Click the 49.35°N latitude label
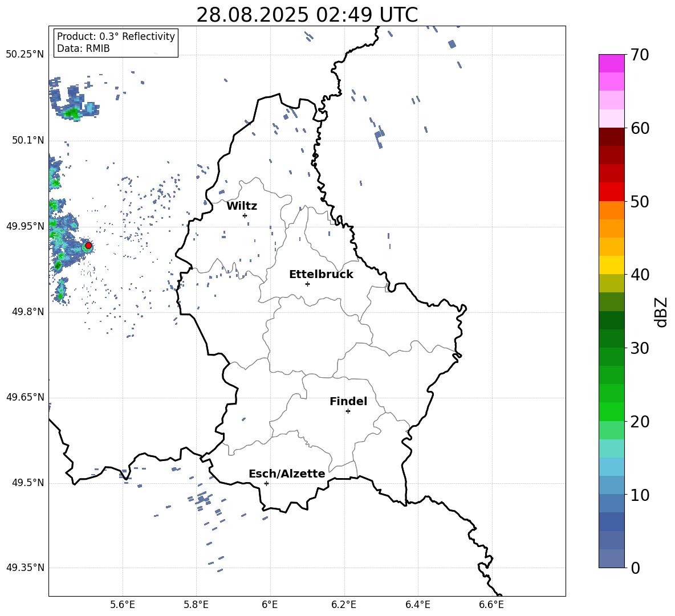Screen dimensions: 675x616 (x=25, y=568)
